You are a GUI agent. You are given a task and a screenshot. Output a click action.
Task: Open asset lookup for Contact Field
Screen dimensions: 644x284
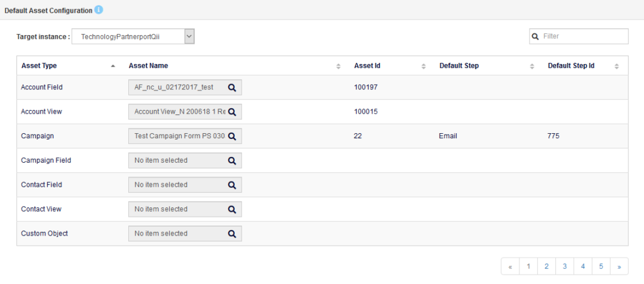(x=231, y=185)
